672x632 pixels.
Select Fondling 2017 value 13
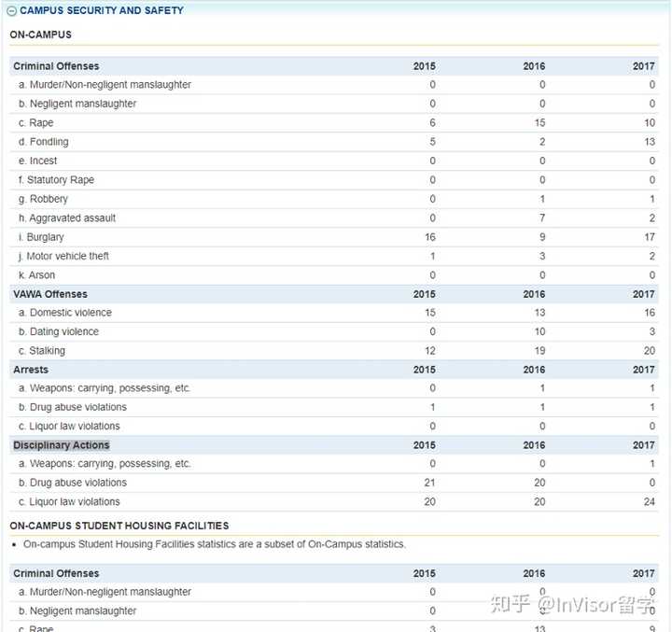650,142
